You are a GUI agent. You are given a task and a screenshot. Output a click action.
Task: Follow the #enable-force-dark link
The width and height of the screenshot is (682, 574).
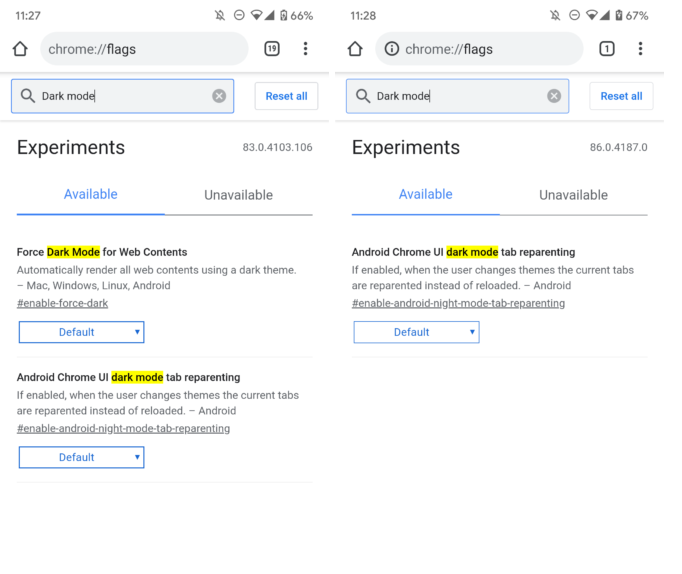62,303
